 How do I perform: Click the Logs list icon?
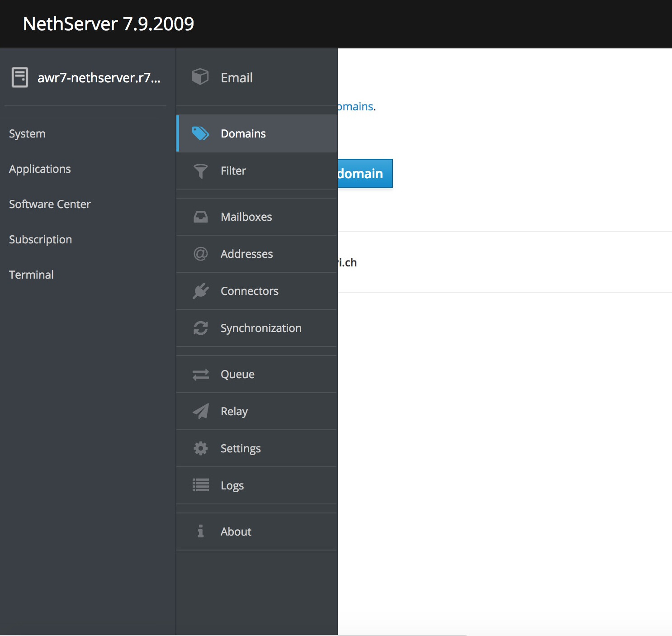200,485
